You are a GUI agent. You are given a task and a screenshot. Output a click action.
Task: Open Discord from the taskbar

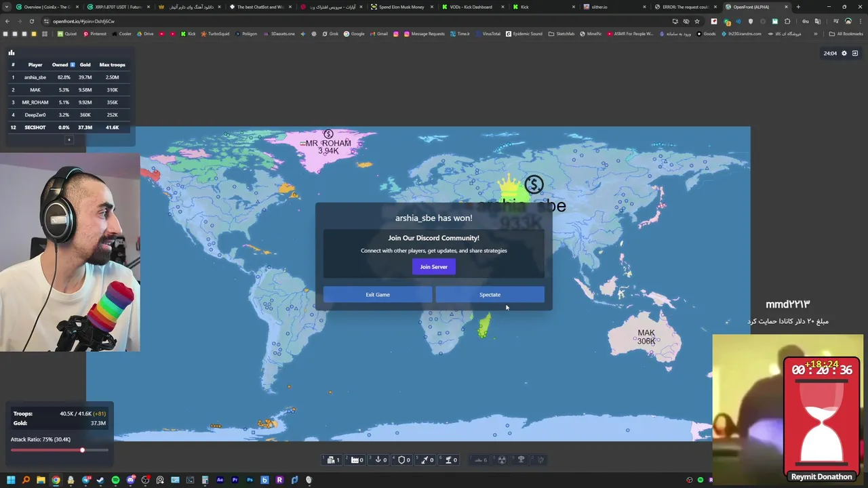pos(131,480)
